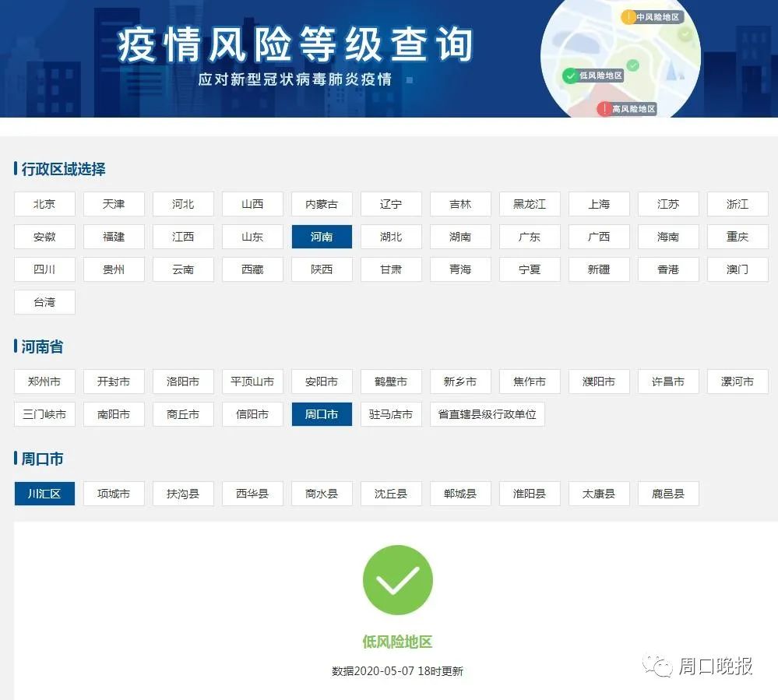Click the 低风险地区 result text
The width and height of the screenshot is (778, 700).
coord(397,642)
